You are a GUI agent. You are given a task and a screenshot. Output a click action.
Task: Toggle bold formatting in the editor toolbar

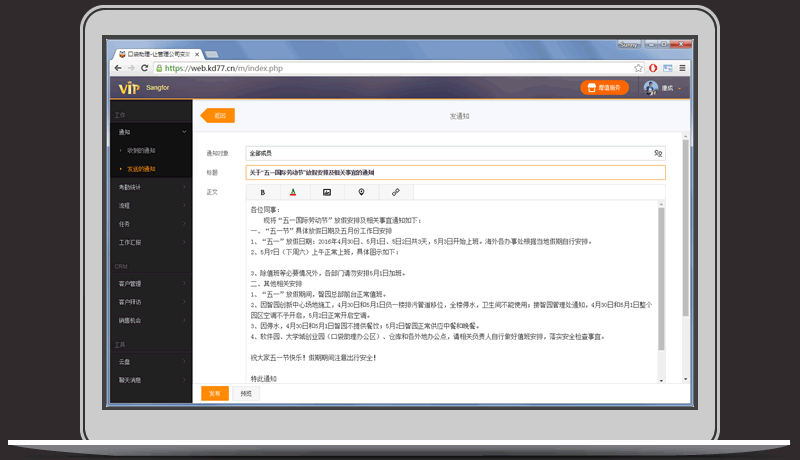[x=263, y=192]
